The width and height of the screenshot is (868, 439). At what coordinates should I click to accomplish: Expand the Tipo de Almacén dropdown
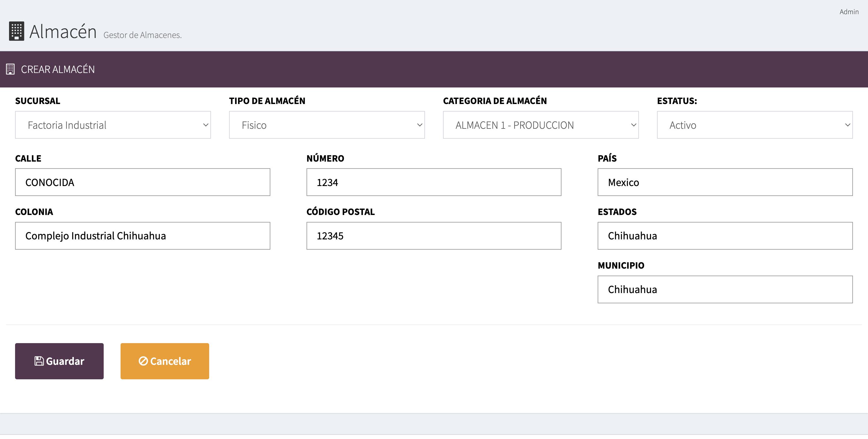[x=326, y=125]
